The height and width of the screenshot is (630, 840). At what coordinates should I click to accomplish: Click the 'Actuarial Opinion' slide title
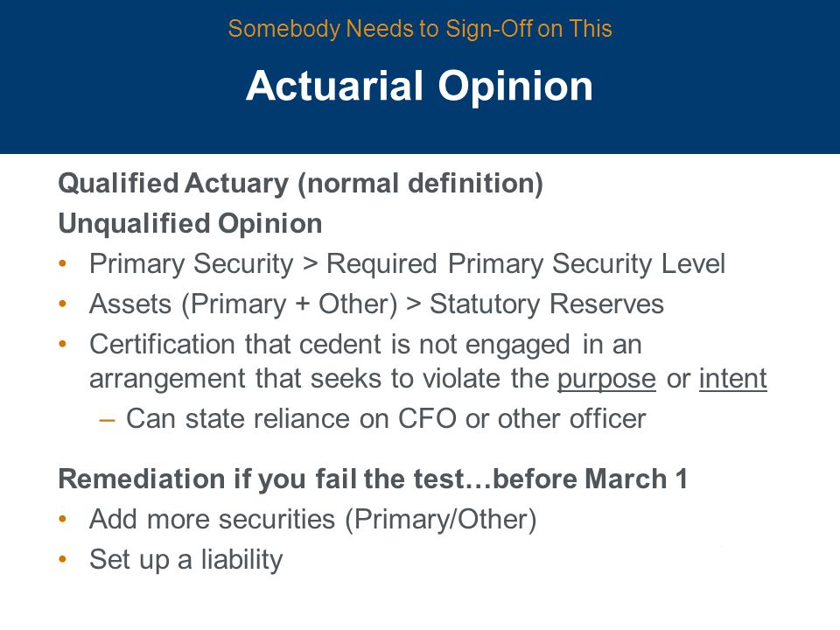419,87
